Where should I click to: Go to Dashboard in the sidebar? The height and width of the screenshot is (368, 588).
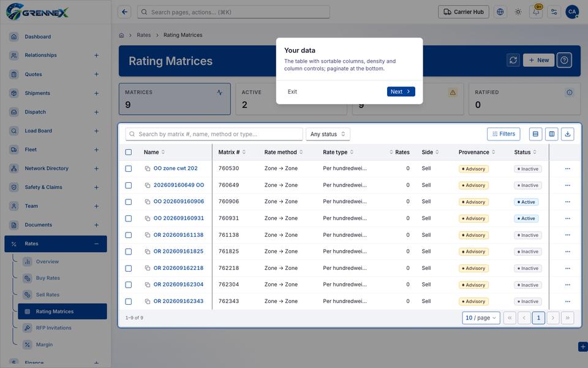click(56, 37)
